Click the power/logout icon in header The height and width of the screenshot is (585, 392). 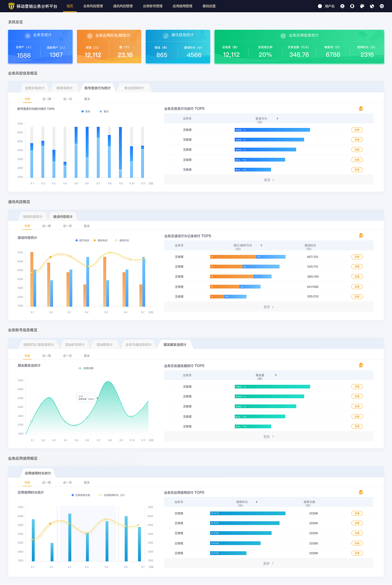(382, 6)
